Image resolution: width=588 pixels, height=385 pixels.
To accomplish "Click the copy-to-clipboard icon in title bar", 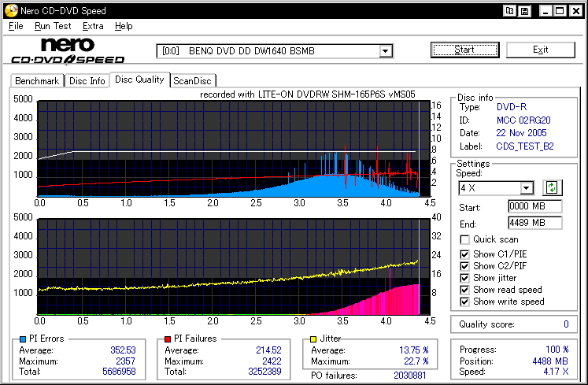I will 511,11.
